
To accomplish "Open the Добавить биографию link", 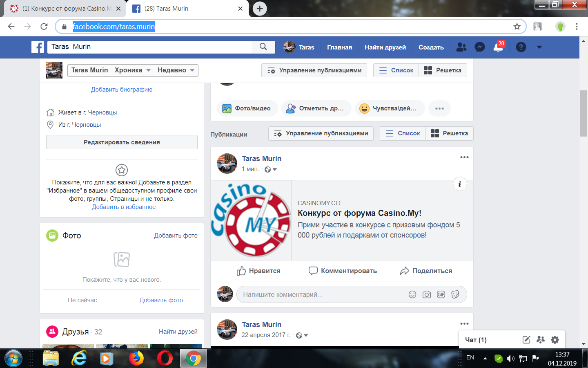I will click(x=121, y=90).
